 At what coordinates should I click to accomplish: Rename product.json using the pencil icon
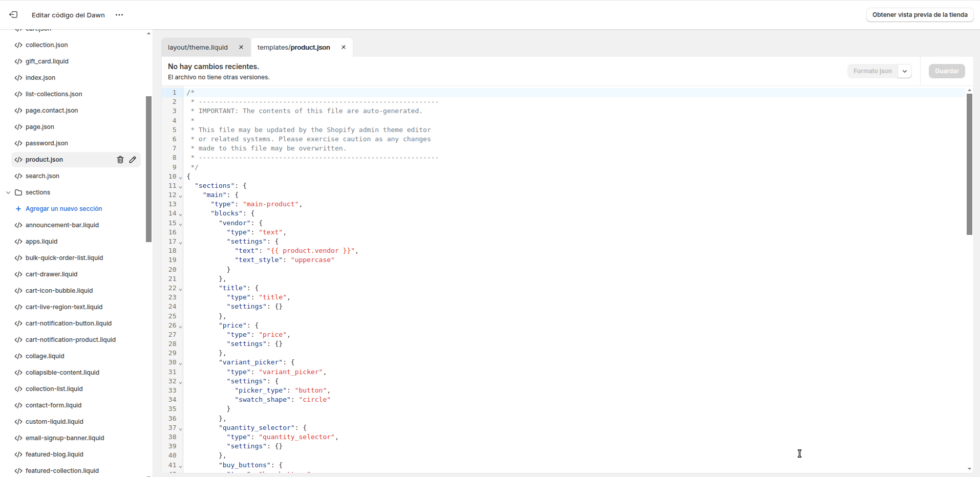tap(133, 160)
